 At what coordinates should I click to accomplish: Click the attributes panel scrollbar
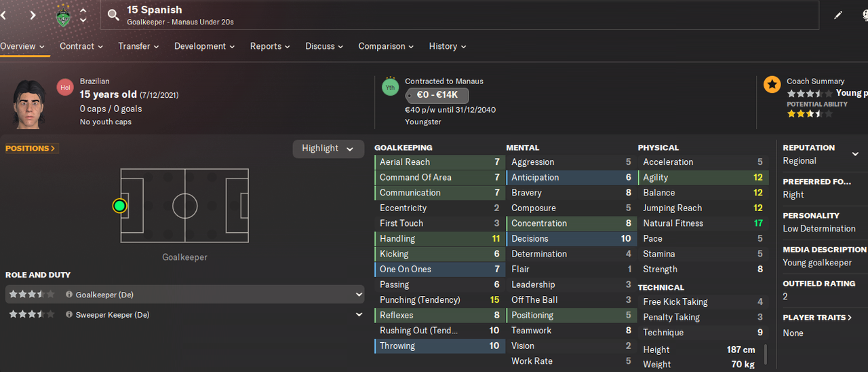(x=766, y=354)
